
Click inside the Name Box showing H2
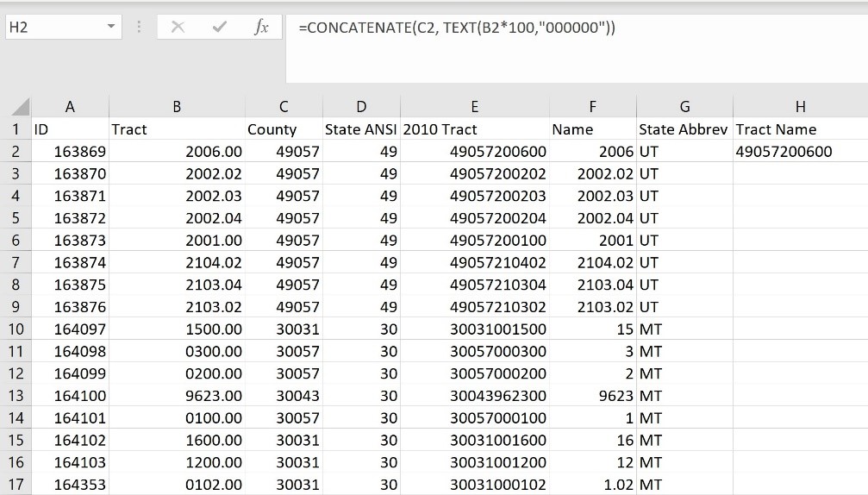(x=52, y=28)
